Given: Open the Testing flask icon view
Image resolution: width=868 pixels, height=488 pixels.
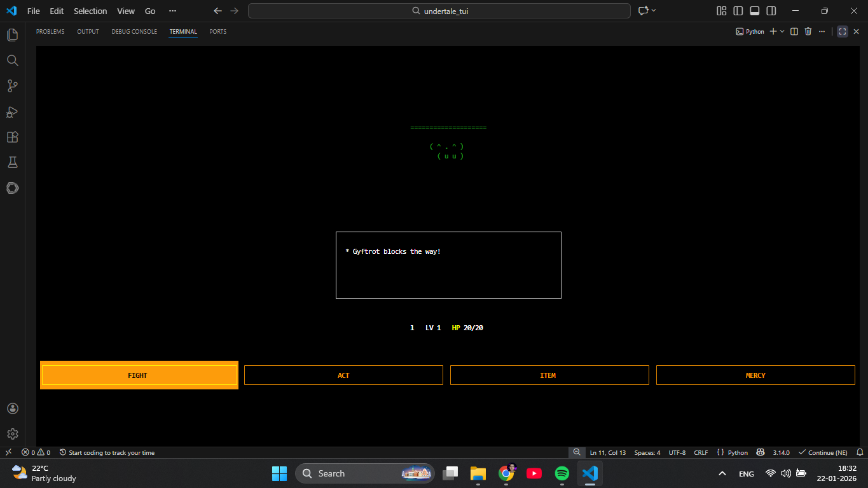Looking at the screenshot, I should tap(12, 163).
